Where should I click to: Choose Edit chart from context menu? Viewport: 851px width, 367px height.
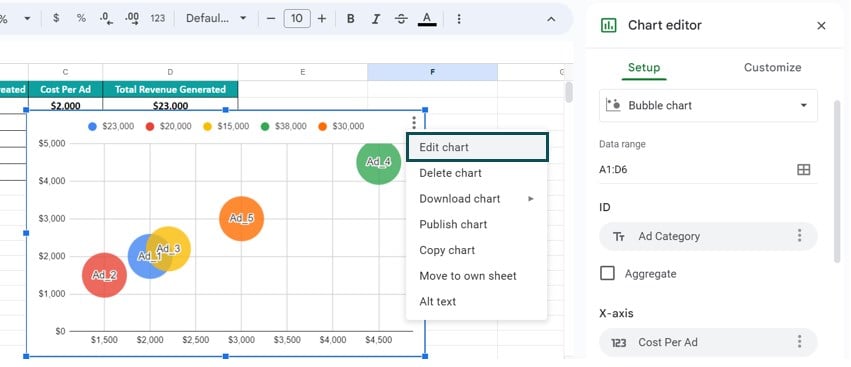(x=477, y=147)
